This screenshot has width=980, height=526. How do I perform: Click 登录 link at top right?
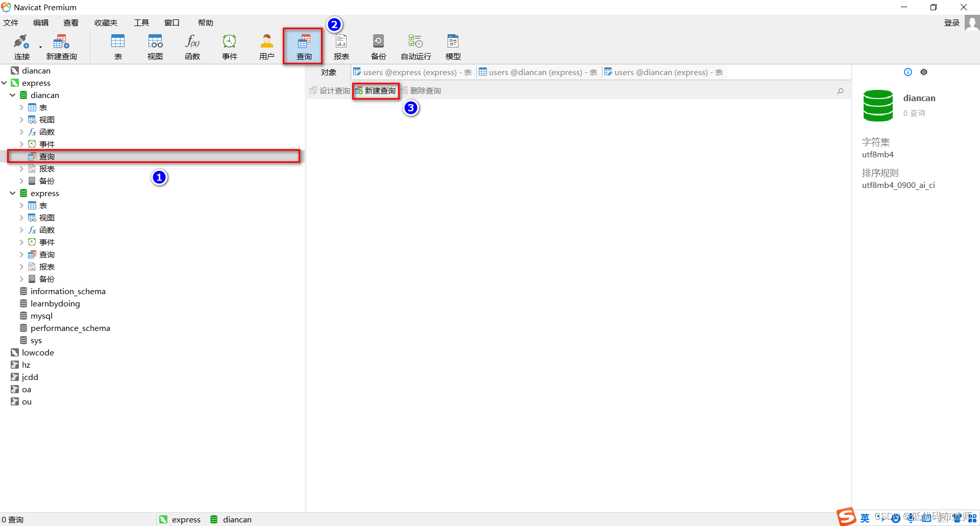point(952,23)
